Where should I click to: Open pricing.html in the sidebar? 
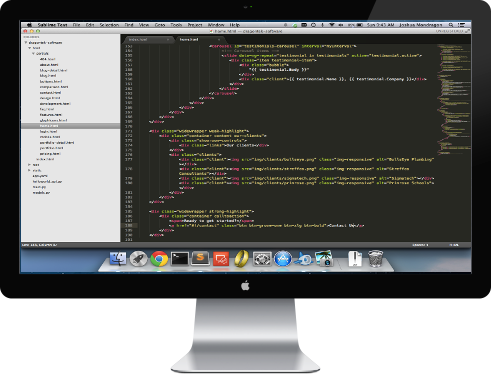tap(50, 154)
